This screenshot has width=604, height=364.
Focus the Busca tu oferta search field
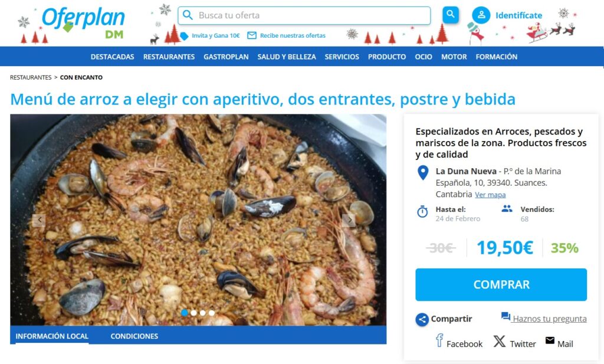(304, 15)
